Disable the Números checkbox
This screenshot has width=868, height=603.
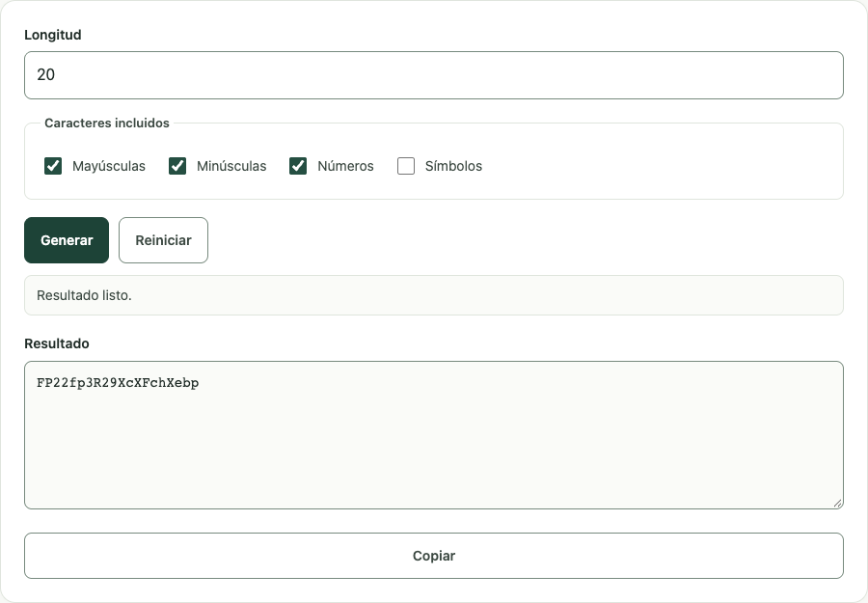298,166
